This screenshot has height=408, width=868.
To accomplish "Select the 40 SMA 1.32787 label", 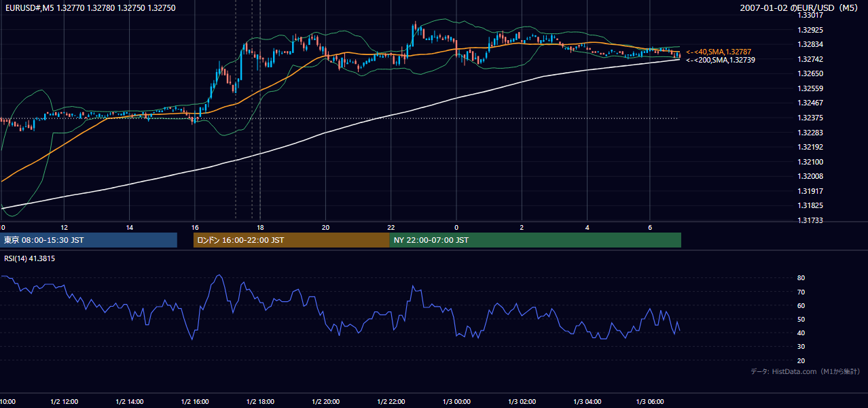I will (x=719, y=52).
